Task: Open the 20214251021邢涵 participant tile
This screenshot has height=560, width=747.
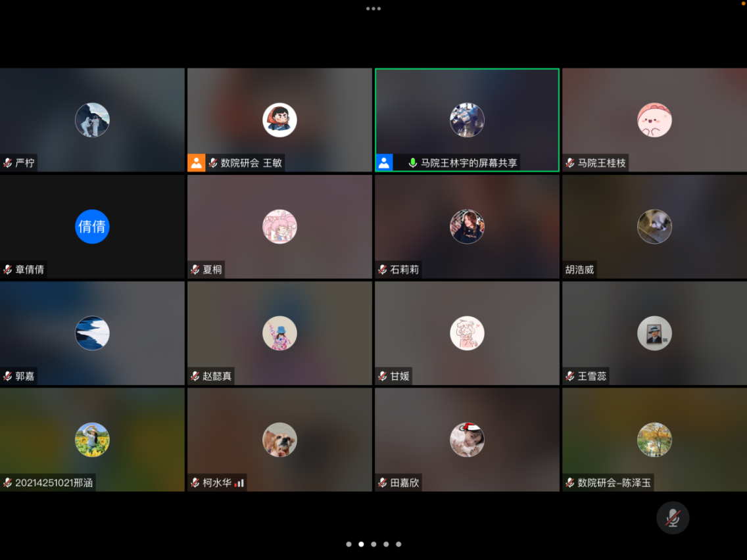Action: click(x=92, y=440)
